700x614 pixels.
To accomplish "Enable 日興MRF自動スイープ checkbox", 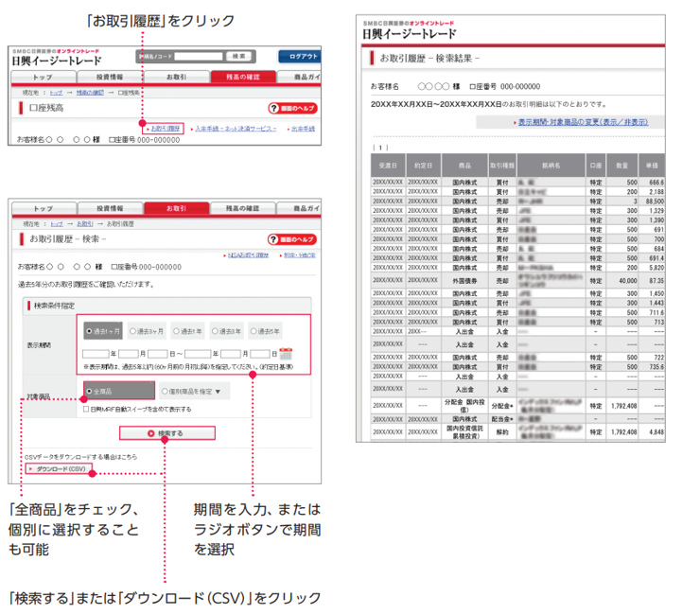I will [87, 409].
